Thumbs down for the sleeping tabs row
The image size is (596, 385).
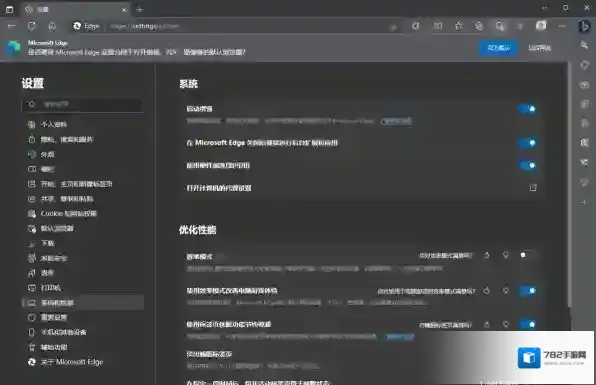click(506, 325)
